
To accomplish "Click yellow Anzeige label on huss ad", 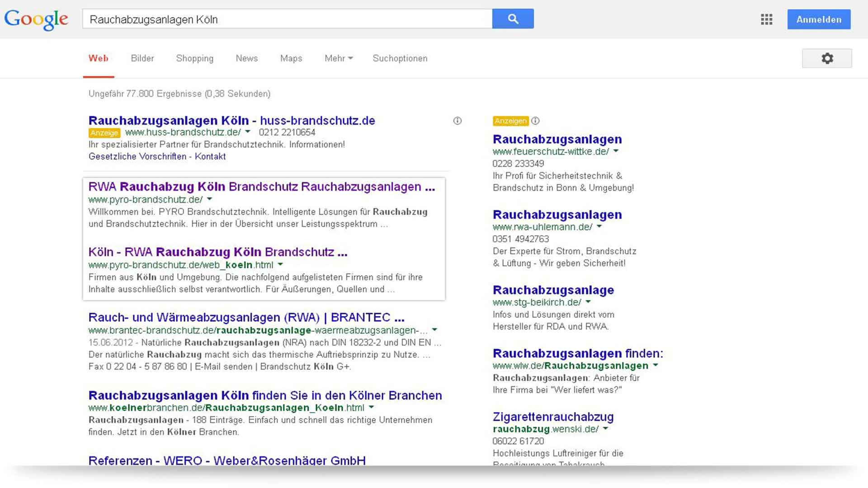I will coord(104,133).
